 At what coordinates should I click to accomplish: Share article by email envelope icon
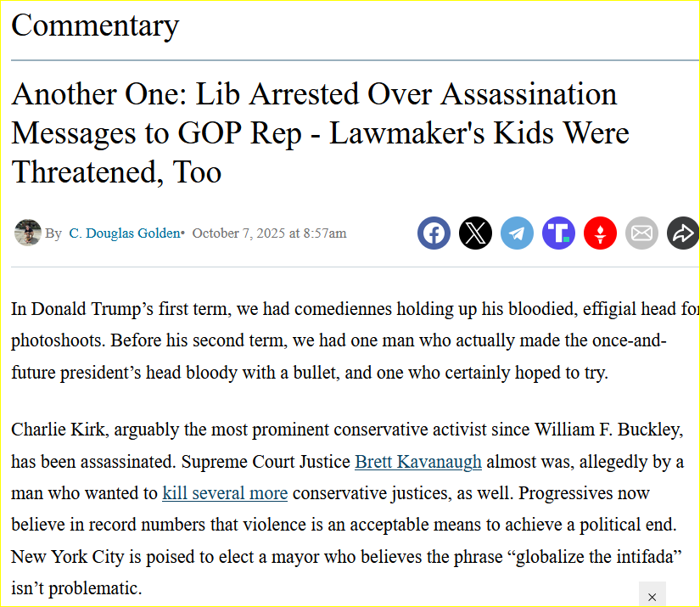[x=641, y=233]
